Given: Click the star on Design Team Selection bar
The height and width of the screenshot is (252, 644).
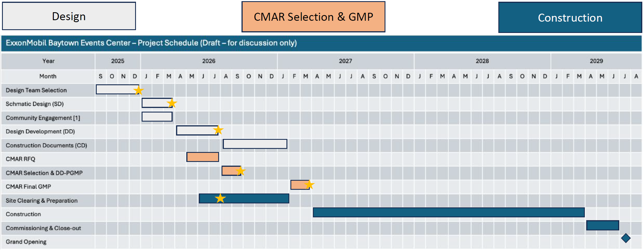Looking at the screenshot, I should point(139,90).
